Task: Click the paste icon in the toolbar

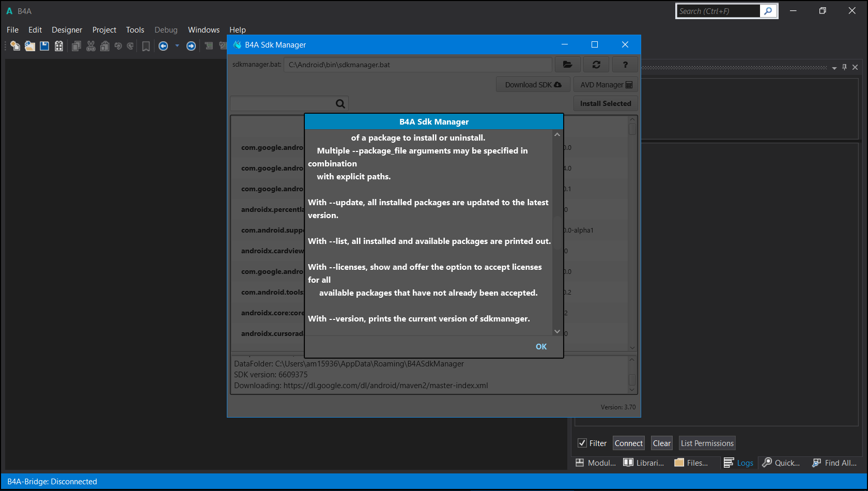Action: pos(105,46)
